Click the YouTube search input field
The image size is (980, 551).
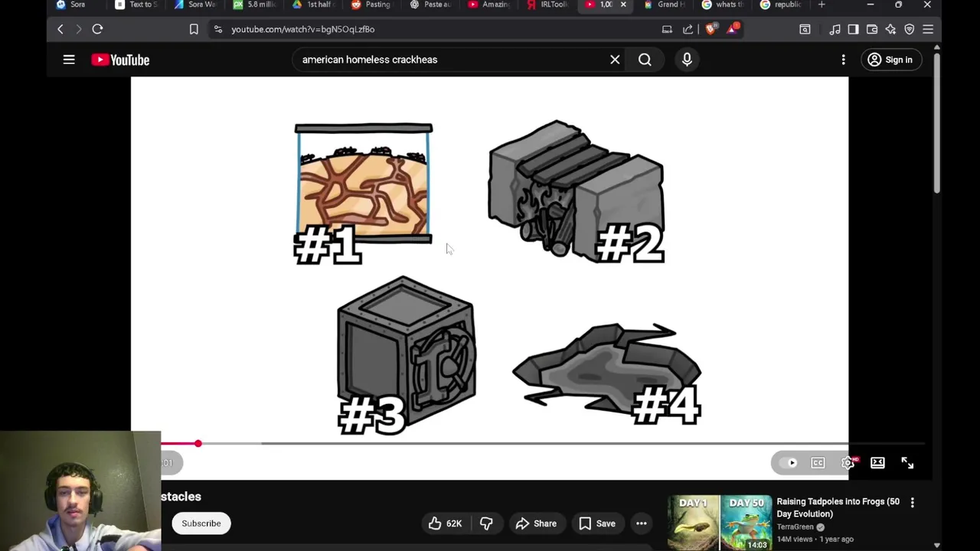point(452,60)
